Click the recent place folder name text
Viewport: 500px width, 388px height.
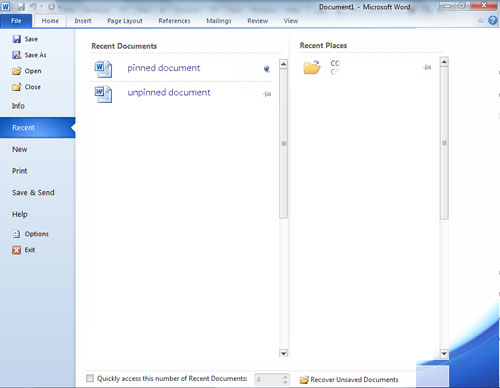click(335, 63)
